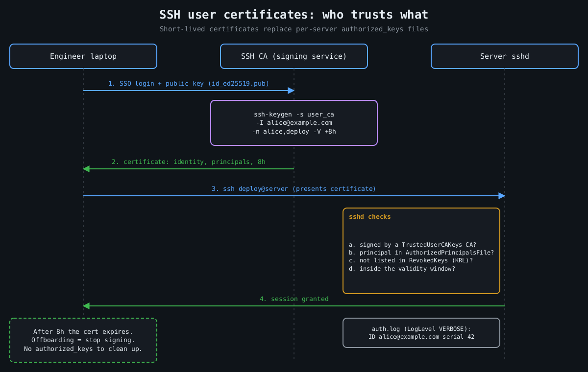588x372 pixels.
Task: Select the SSH CA (signing service) box
Action: (x=294, y=56)
